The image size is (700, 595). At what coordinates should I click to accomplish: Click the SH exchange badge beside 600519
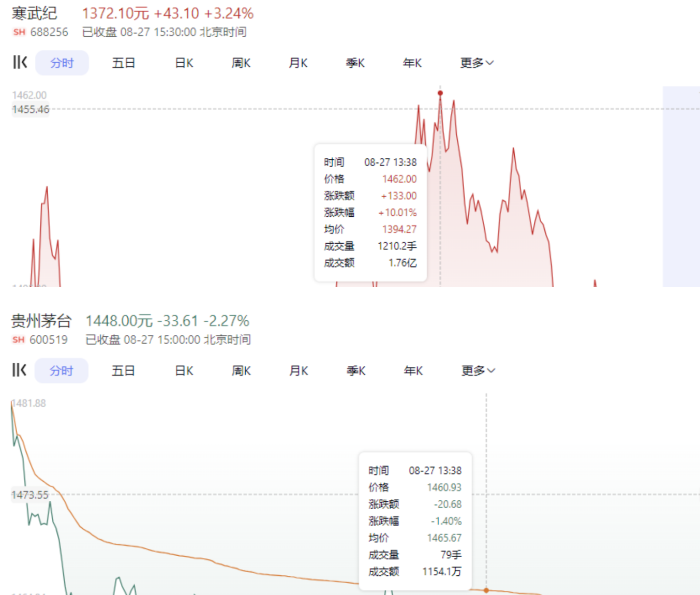point(19,340)
